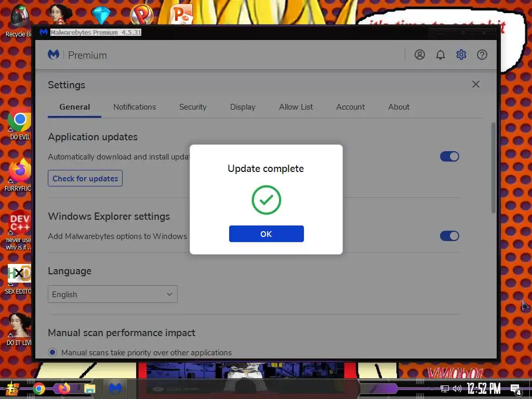Screen dimensions: 532x399
Task: Open the volume tray icon
Action: coord(457,389)
